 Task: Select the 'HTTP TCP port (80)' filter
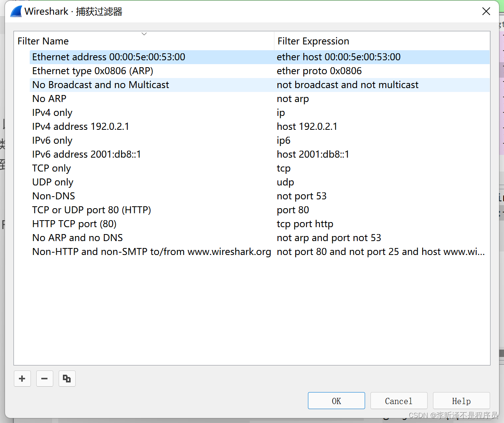(74, 224)
